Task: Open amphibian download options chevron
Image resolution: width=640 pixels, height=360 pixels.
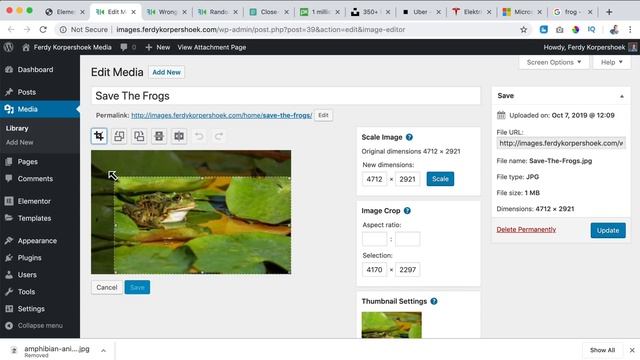Action: pos(103,350)
